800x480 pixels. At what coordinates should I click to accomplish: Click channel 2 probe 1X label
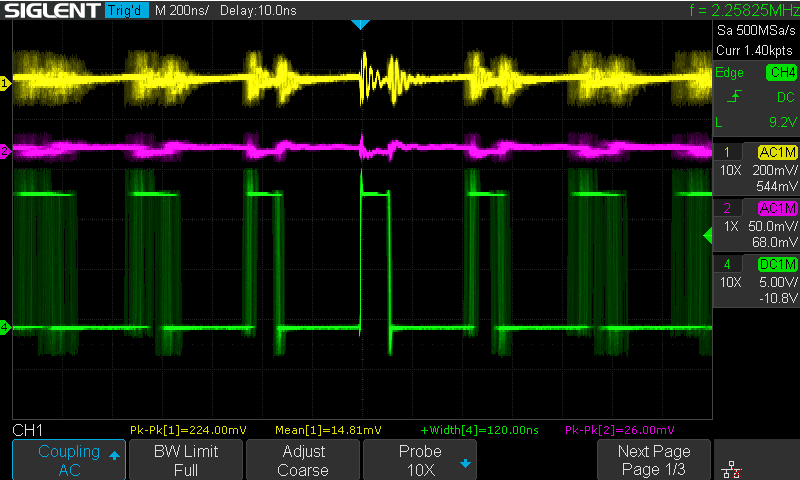click(x=731, y=226)
